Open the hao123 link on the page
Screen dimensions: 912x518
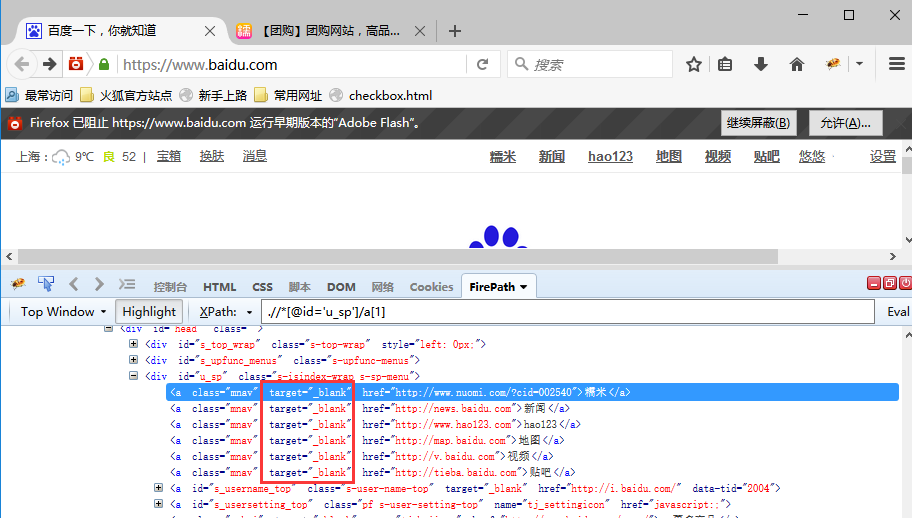[x=610, y=156]
